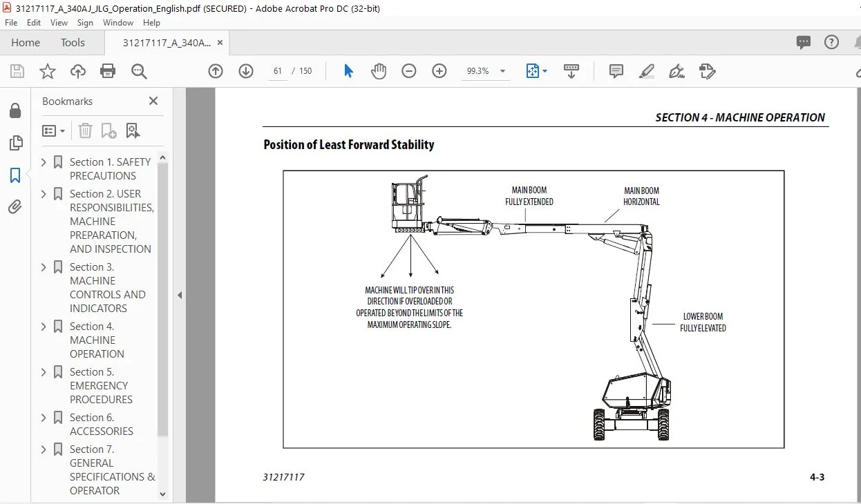861x504 pixels.
Task: Toggle the page thumbnails sidebar icon
Action: pyautogui.click(x=15, y=143)
